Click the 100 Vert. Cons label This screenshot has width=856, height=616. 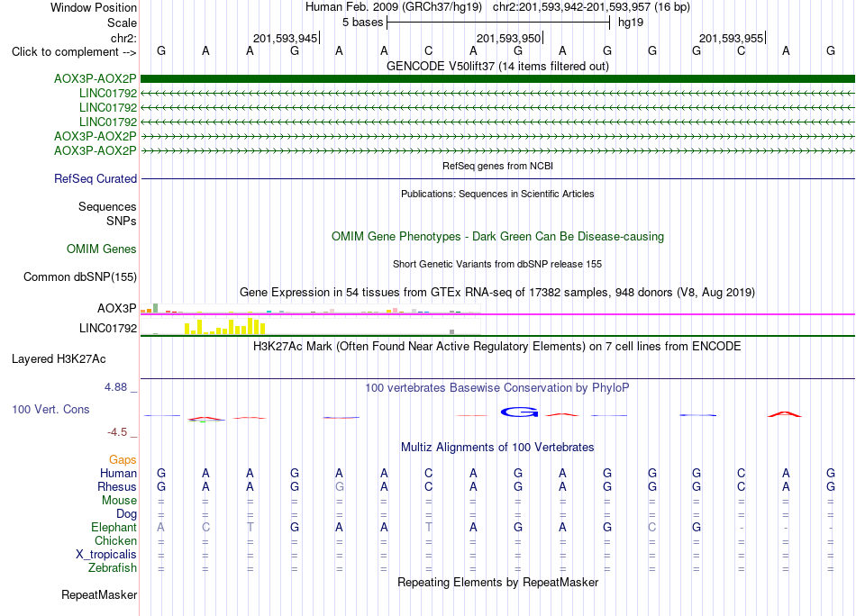tap(50, 410)
